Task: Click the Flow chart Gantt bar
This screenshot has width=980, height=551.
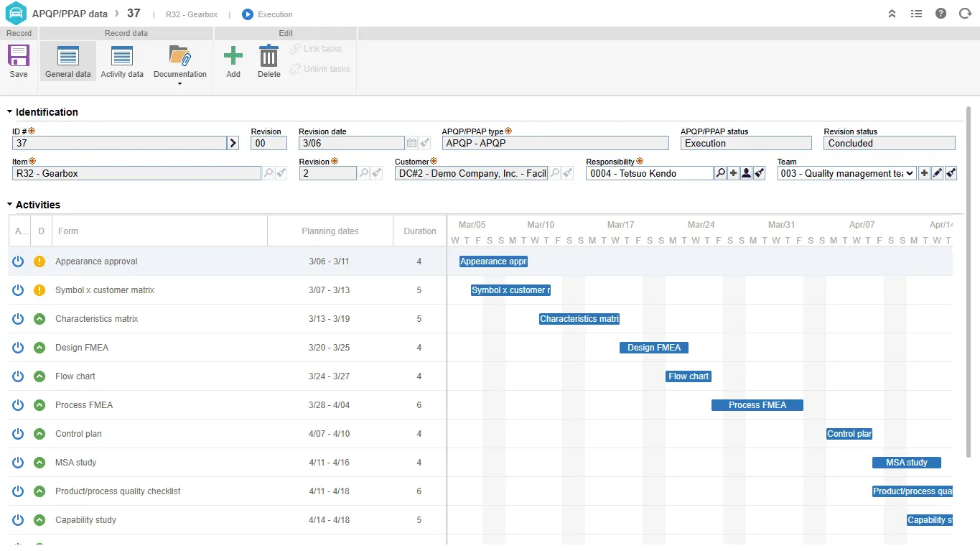Action: click(x=689, y=376)
